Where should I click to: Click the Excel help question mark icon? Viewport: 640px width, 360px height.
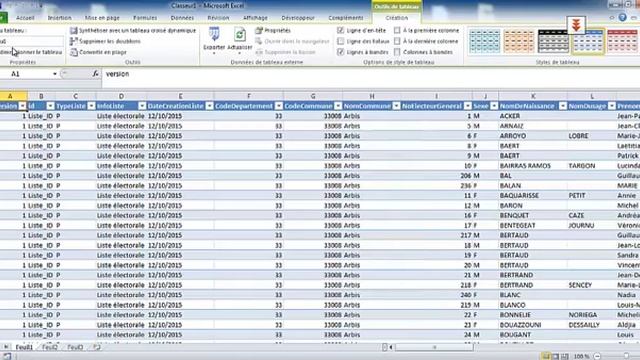pyautogui.click(x=622, y=17)
